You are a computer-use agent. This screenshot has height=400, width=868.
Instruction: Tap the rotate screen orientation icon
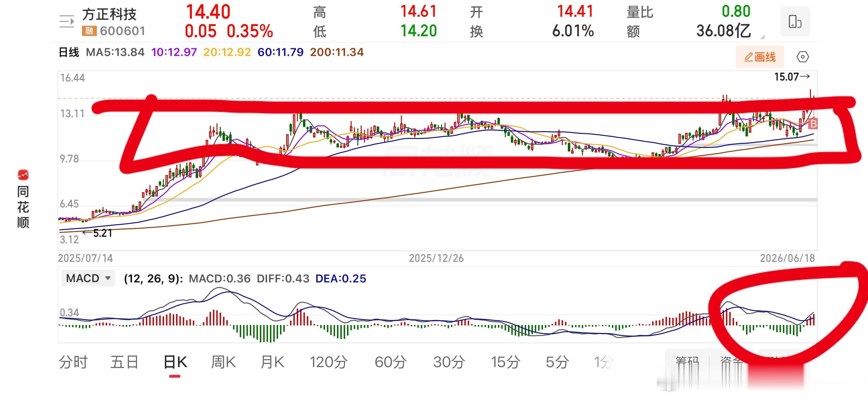[795, 21]
